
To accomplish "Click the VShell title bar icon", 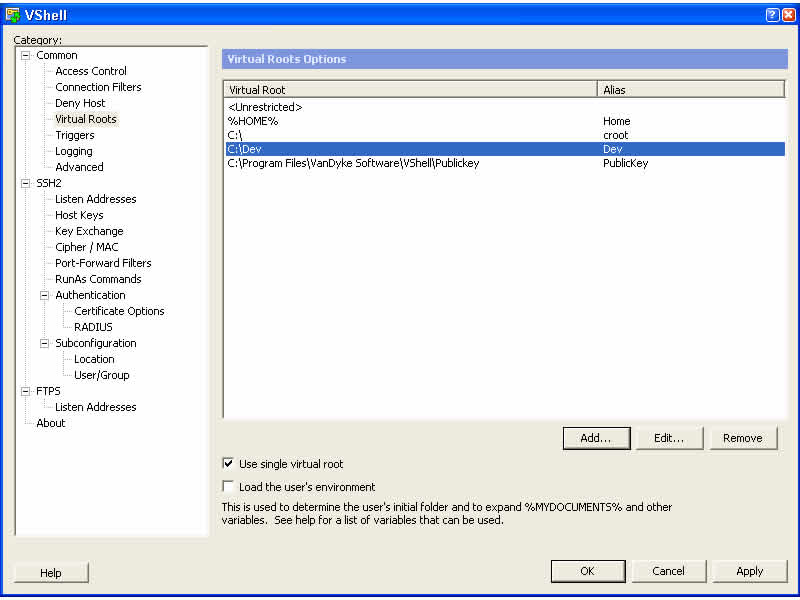I will click(x=13, y=15).
